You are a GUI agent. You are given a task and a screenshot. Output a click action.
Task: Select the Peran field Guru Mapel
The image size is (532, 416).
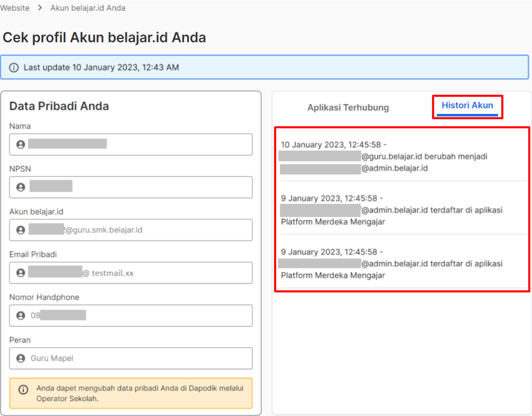(x=131, y=358)
